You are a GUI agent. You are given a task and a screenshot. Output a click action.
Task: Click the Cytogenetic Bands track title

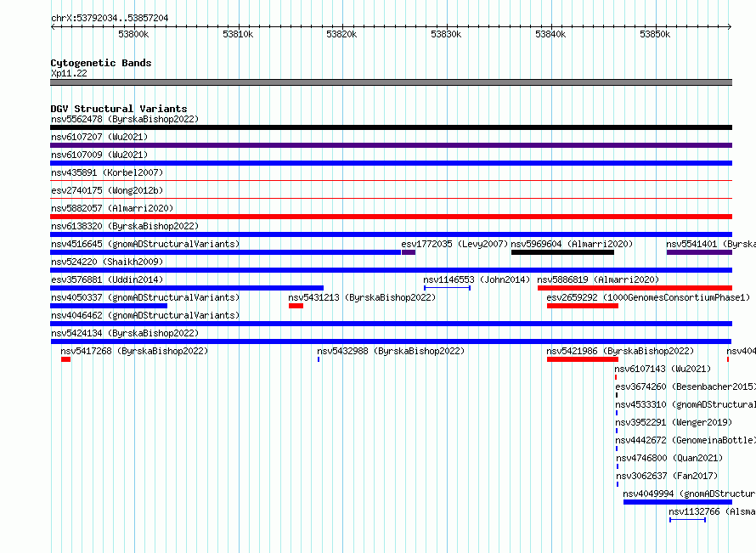[x=101, y=63]
